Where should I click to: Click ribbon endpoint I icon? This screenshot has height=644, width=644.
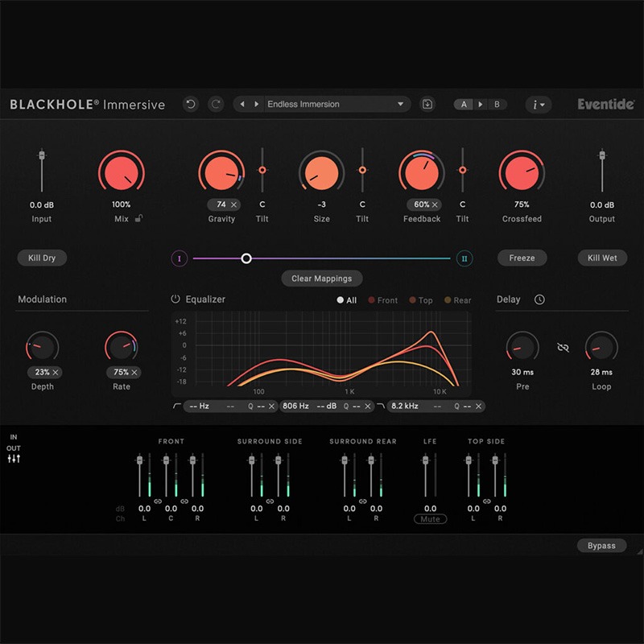point(179,258)
